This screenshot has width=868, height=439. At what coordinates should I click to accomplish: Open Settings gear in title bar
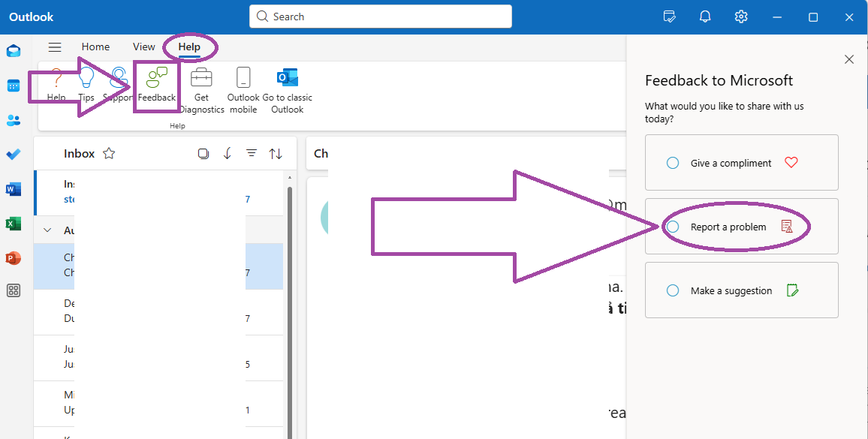(741, 17)
